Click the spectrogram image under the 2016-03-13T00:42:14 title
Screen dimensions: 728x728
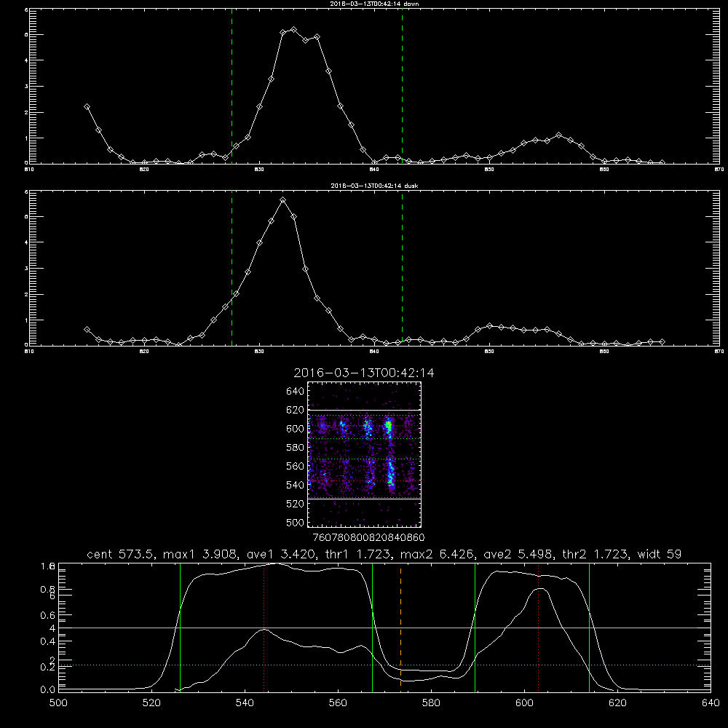365,454
